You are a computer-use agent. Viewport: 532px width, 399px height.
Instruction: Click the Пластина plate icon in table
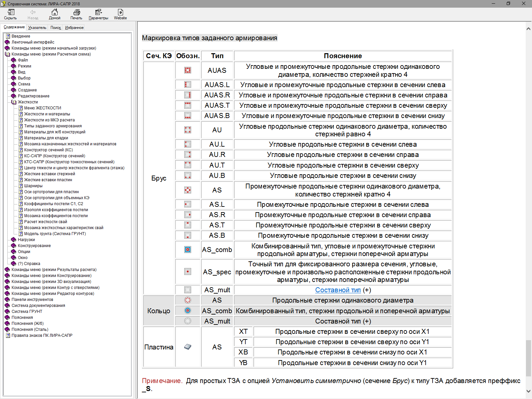[x=188, y=347]
